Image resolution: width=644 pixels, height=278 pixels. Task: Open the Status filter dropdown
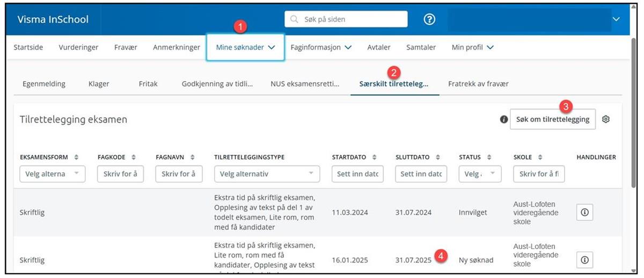[x=479, y=174]
